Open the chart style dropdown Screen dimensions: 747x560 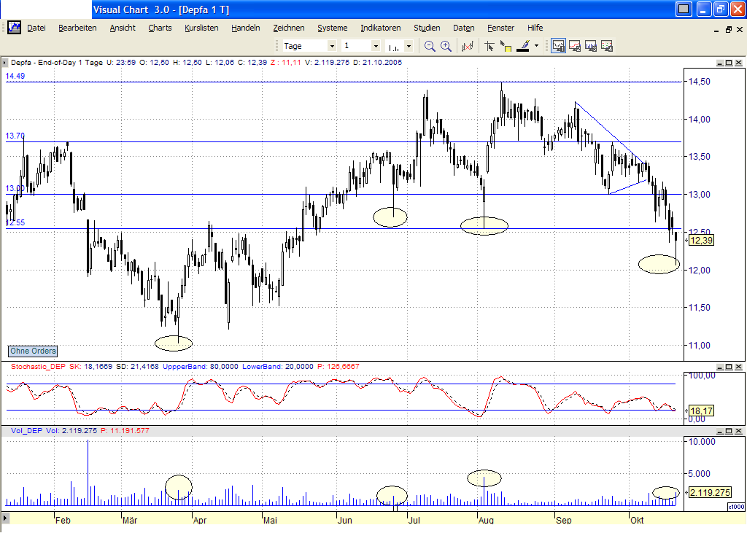408,46
